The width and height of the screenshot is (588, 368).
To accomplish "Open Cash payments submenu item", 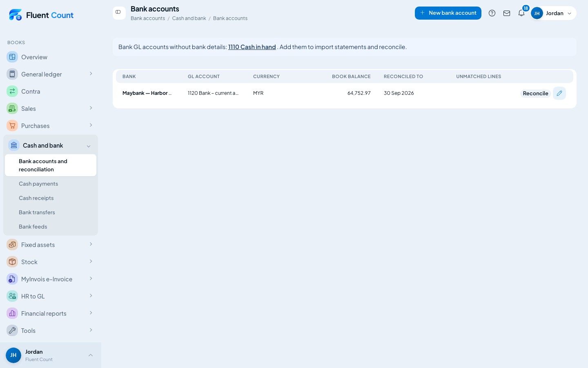I will [51, 184].
